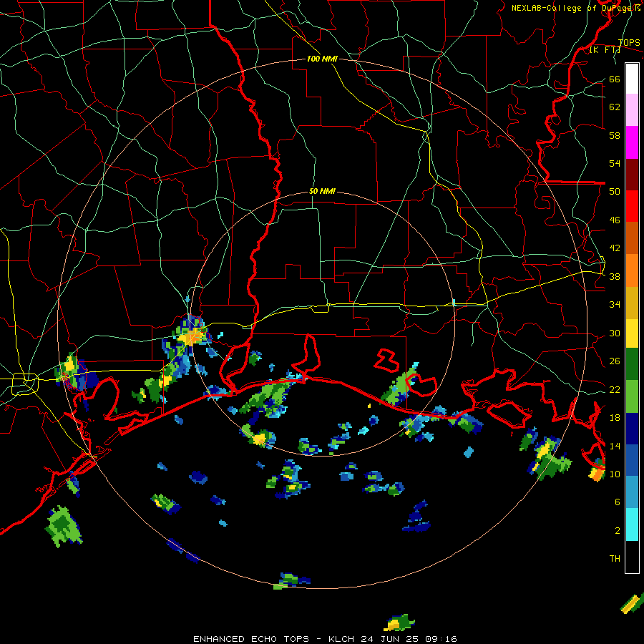
Task: Click the TH threshold legend label
Action: (615, 559)
